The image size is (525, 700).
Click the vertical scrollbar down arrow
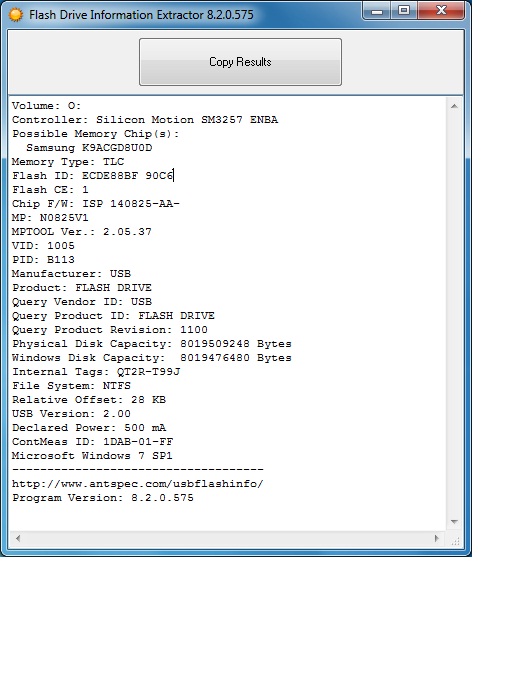tap(454, 521)
